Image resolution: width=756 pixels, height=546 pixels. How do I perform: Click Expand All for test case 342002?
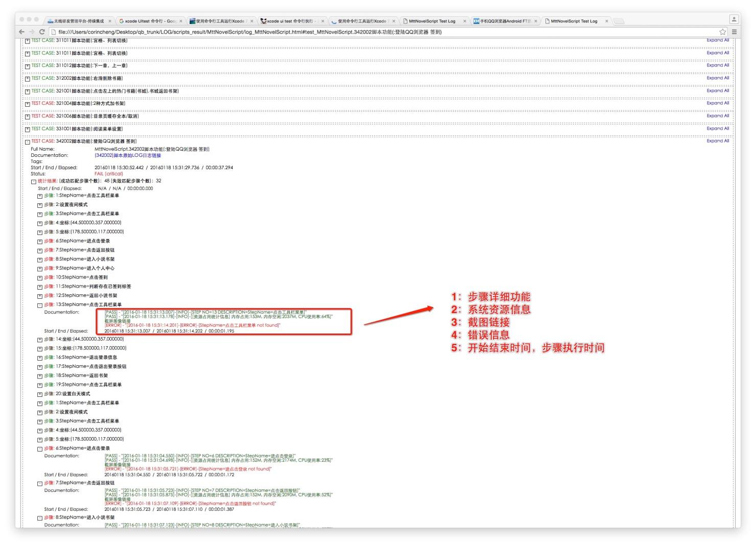tap(718, 141)
